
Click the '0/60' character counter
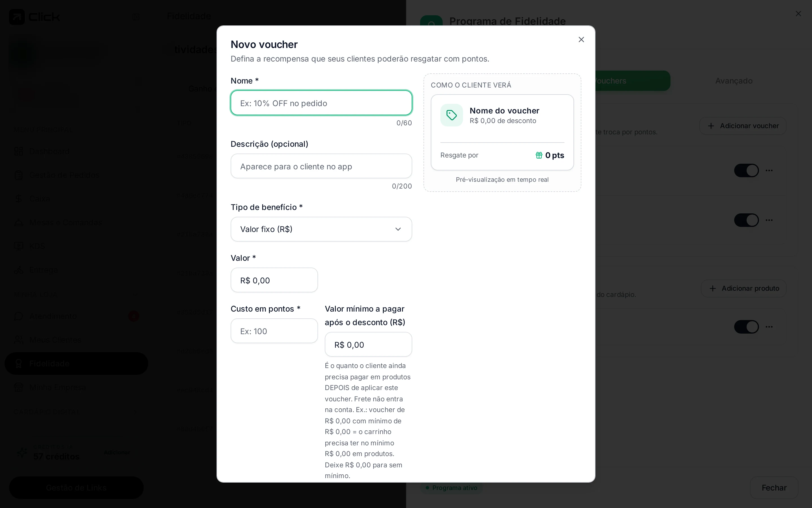[404, 123]
